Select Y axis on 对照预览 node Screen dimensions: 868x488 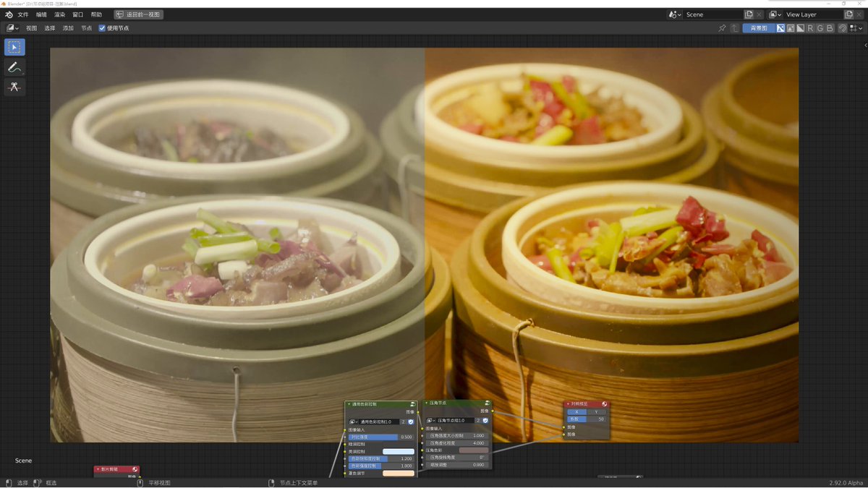coord(596,412)
